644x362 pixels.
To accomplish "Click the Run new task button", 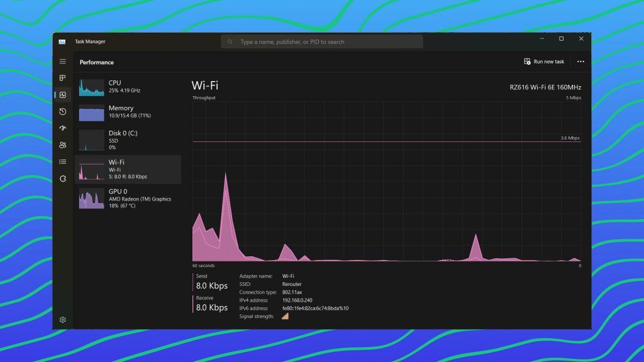I will 544,62.
